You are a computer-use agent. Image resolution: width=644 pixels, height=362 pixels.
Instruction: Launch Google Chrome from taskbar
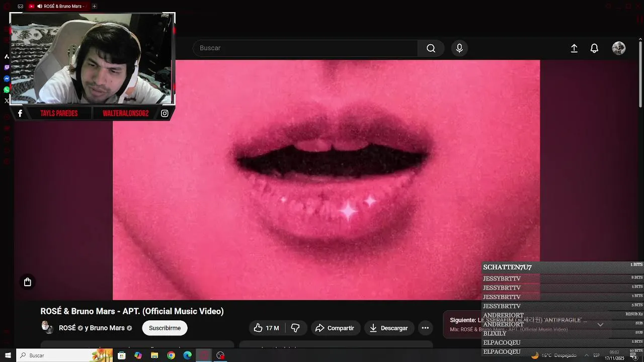coord(171,355)
